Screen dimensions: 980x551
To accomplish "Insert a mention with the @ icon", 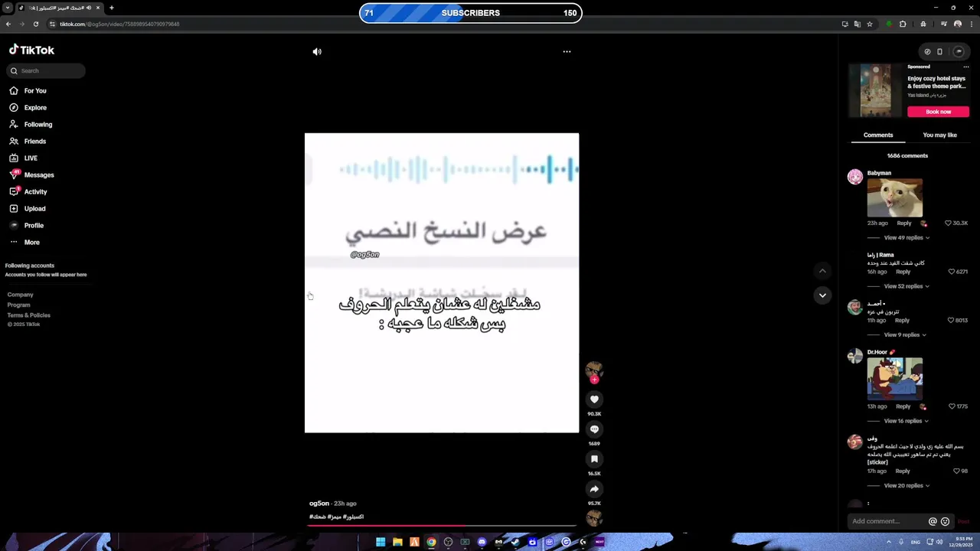I will pyautogui.click(x=933, y=521).
